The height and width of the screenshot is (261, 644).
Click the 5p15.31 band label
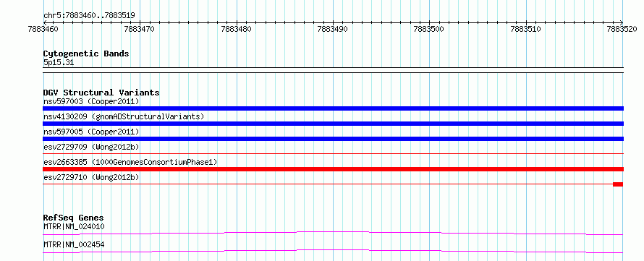tap(59, 63)
